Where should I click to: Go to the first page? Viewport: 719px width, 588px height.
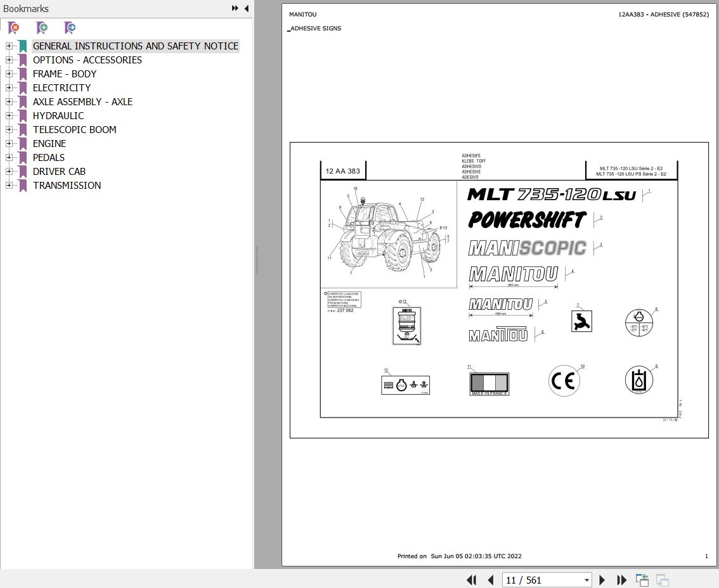click(x=471, y=580)
